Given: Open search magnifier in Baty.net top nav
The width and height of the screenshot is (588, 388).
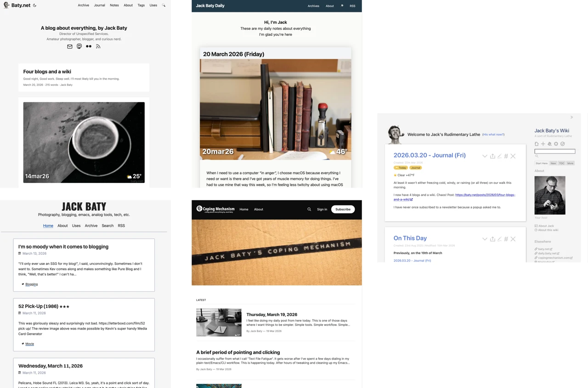Looking at the screenshot, I should 164,6.
